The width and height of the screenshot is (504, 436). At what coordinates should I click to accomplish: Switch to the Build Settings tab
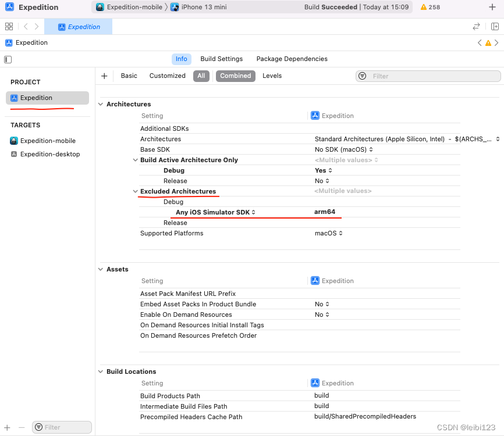tap(222, 59)
